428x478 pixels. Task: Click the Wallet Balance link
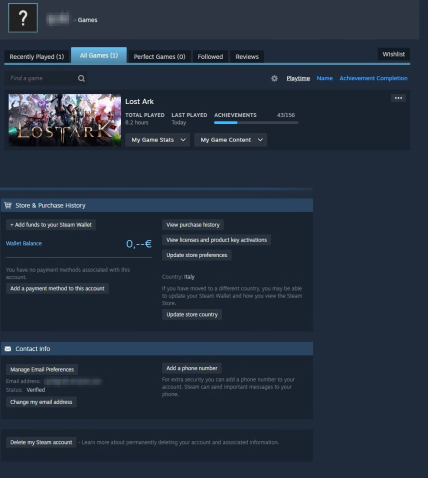click(24, 243)
